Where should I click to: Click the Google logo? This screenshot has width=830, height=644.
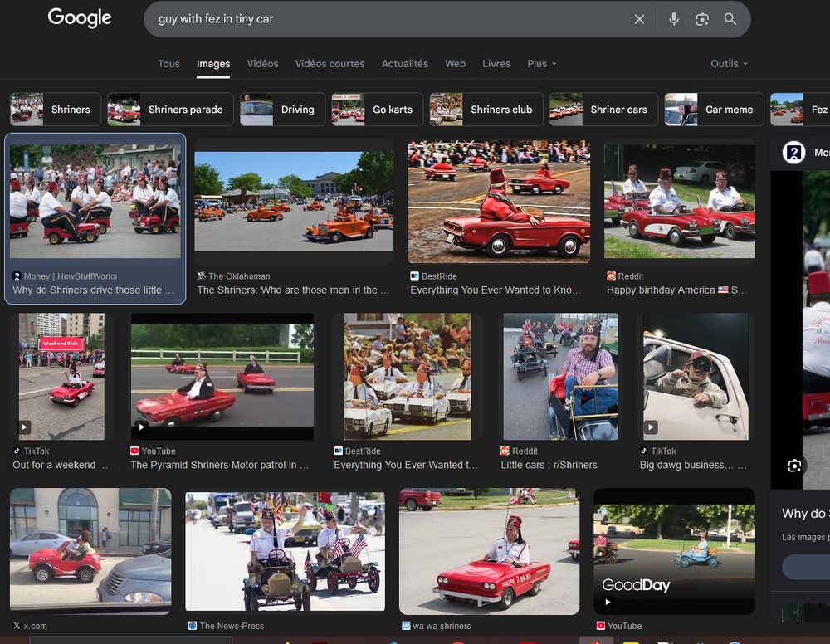[x=79, y=18]
